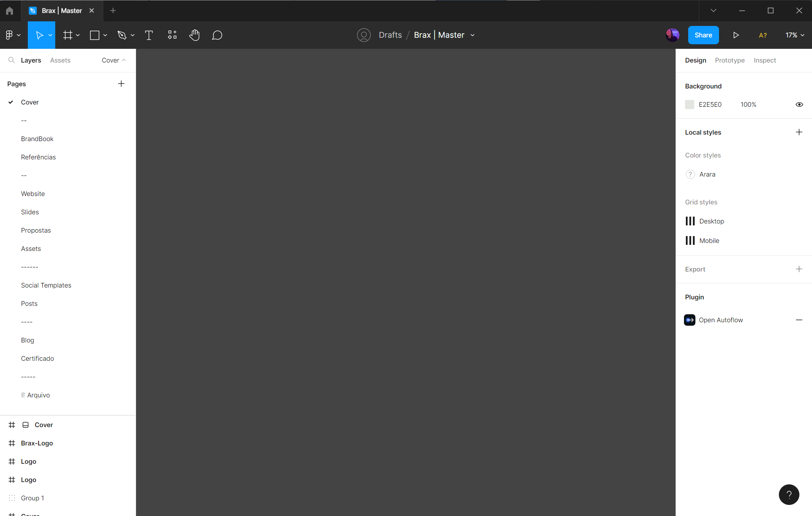Viewport: 812px width, 516px height.
Task: Open Pen tool options dropdown
Action: coord(133,35)
